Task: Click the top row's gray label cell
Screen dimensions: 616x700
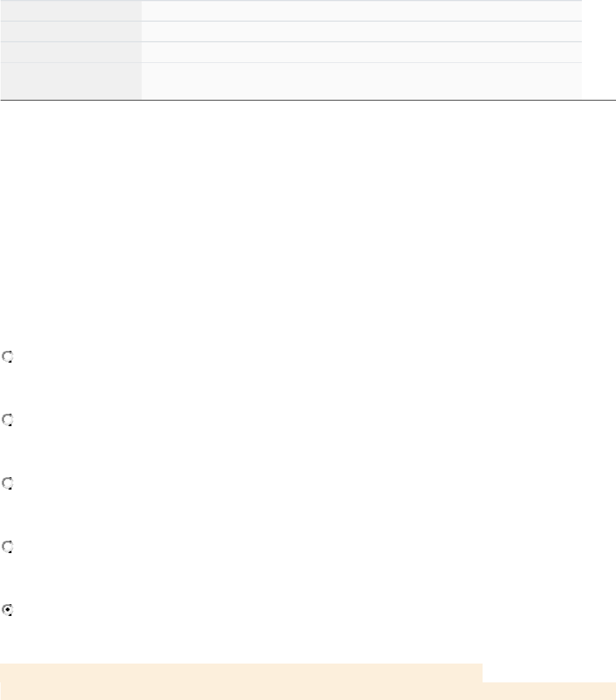Action: click(x=71, y=11)
